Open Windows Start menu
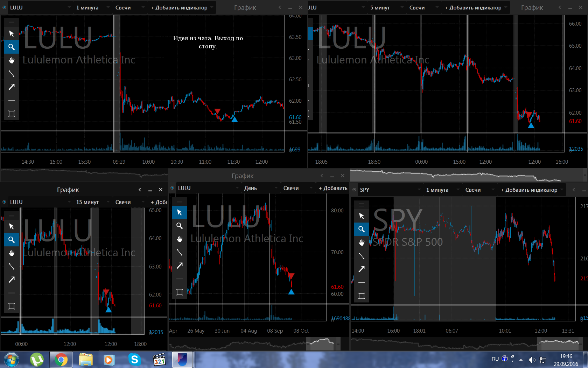The height and width of the screenshot is (368, 588). pyautogui.click(x=11, y=360)
